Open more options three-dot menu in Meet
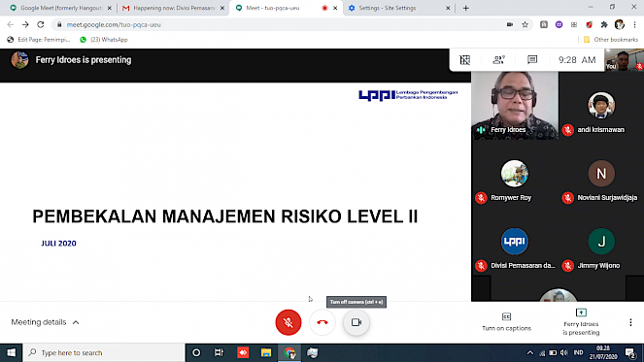This screenshot has height=362, width=644. 630,322
